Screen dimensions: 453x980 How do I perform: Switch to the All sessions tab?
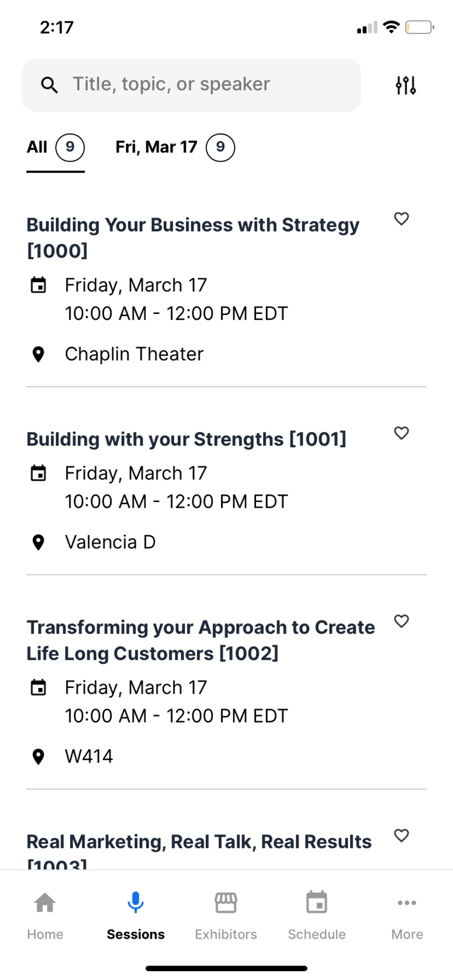pos(55,147)
